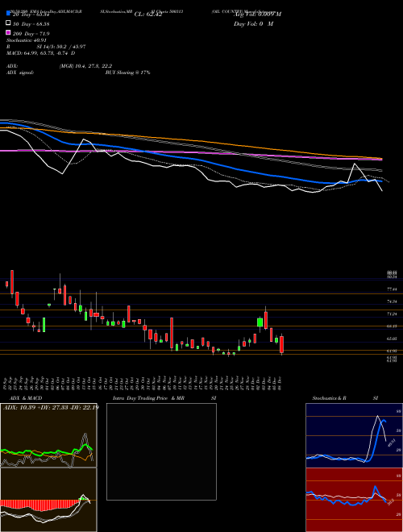The width and height of the screenshot is (403, 532).
Task: Click the 'ADX signal:' label
Action: pyautogui.click(x=20, y=73)
